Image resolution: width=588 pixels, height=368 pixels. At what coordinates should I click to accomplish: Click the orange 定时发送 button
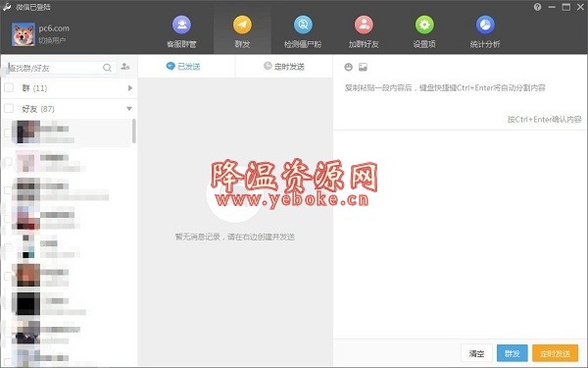coord(555,353)
